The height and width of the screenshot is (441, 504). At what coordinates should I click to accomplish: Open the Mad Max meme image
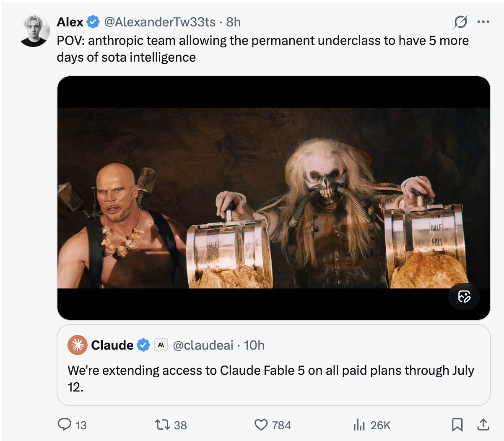273,198
